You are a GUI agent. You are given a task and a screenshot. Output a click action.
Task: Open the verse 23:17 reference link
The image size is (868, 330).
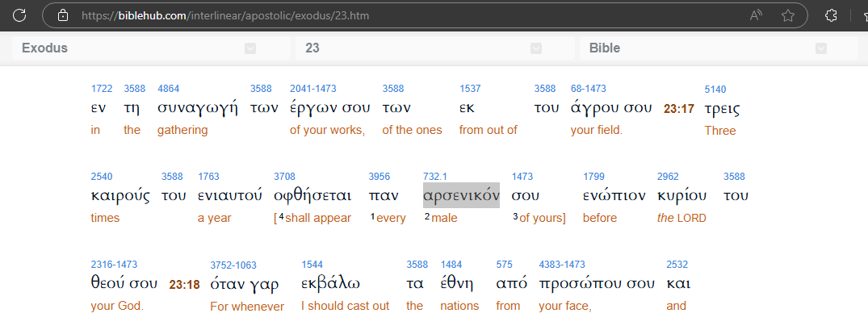678,109
